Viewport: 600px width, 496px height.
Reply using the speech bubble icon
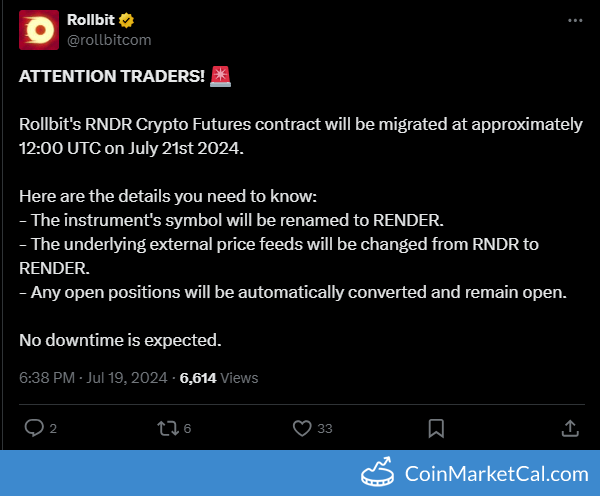[34, 428]
